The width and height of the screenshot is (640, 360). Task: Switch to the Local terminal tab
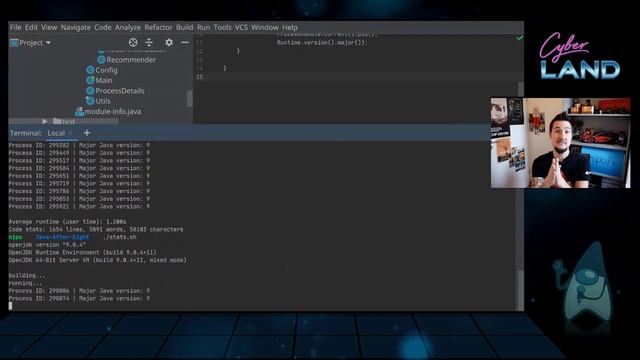[56, 133]
